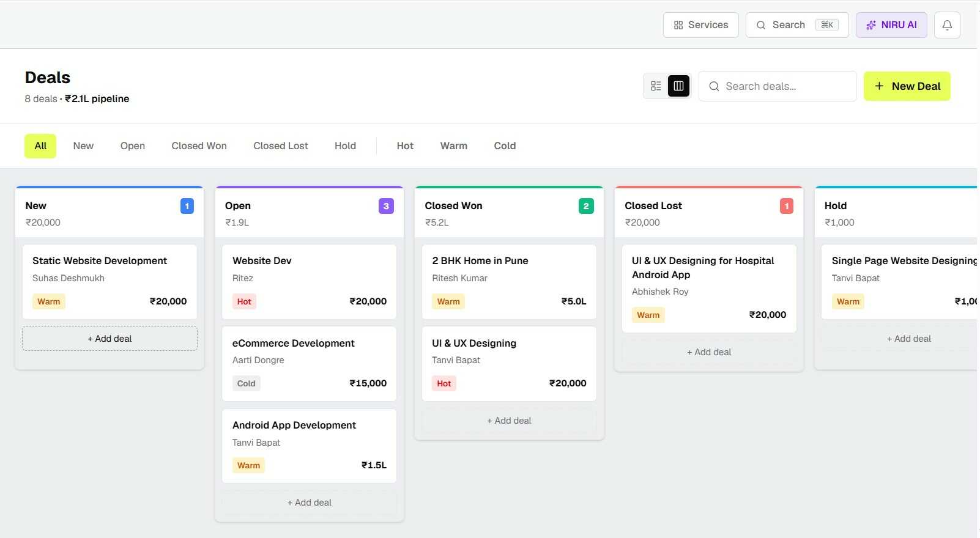Open the Services menu button
This screenshot has height=538, width=980.
[700, 25]
